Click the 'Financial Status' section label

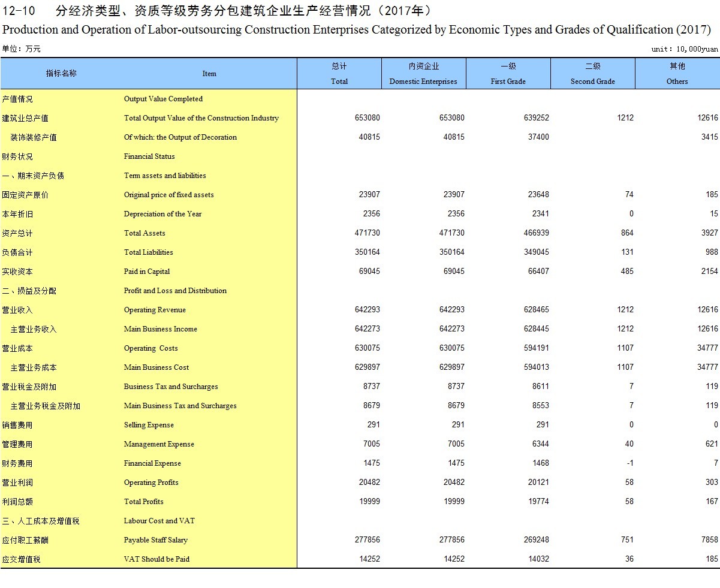tap(149, 156)
